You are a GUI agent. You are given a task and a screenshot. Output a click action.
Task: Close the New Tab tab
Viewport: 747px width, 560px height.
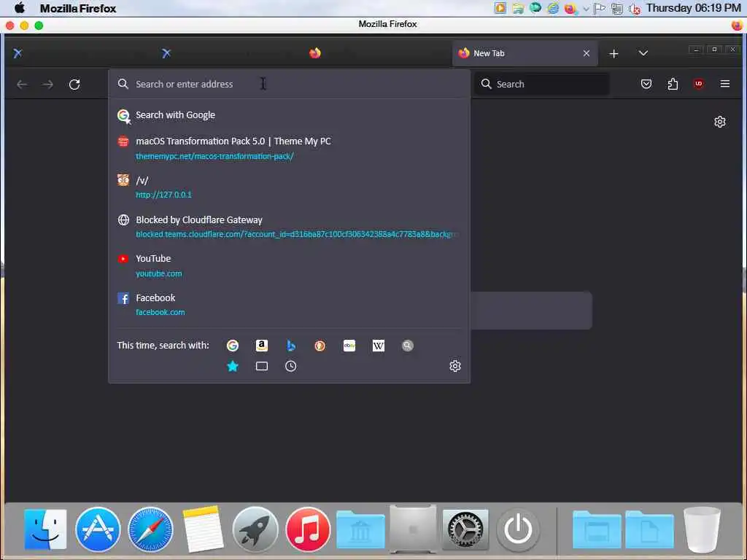[x=586, y=53]
